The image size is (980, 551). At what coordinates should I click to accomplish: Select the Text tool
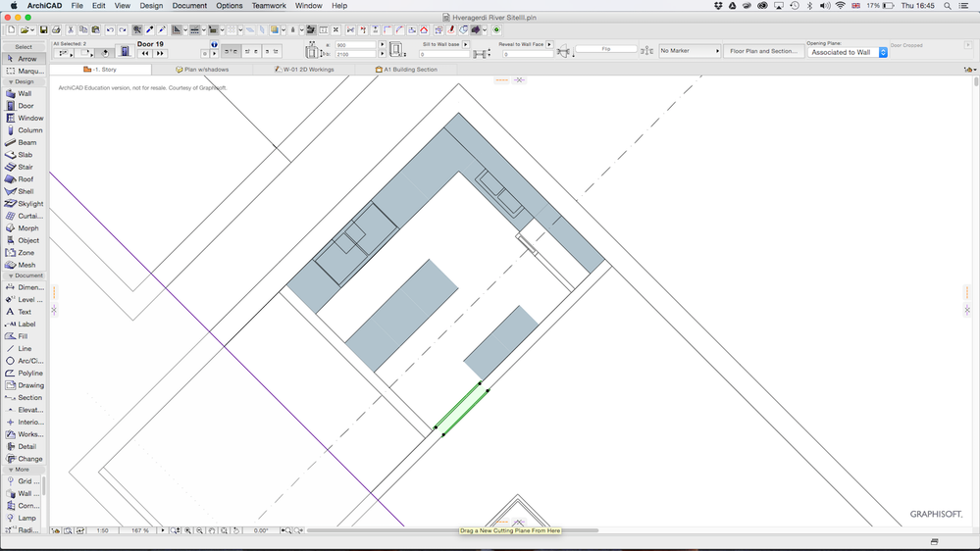tap(24, 312)
